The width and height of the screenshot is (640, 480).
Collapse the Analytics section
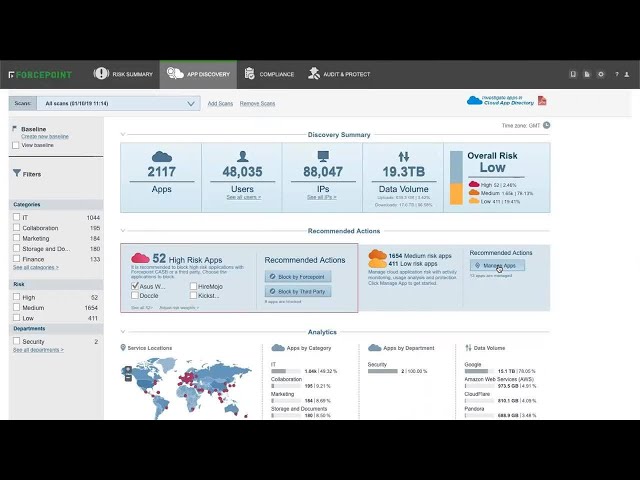pyautogui.click(x=123, y=332)
